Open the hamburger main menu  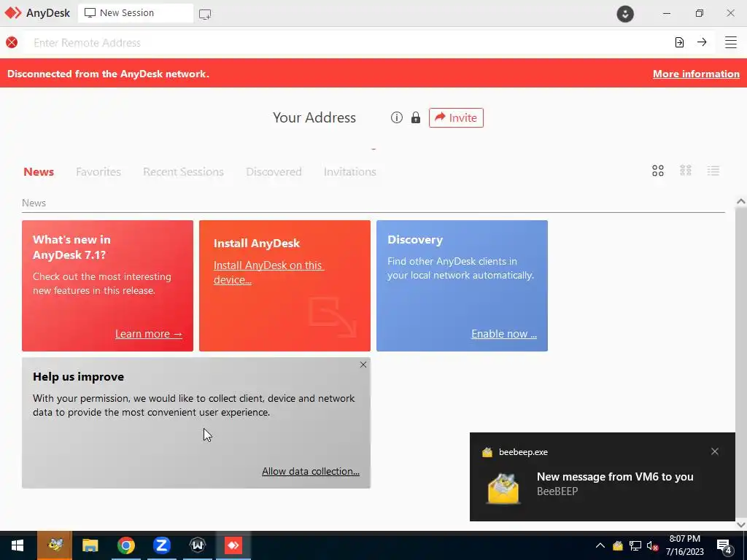coord(731,42)
